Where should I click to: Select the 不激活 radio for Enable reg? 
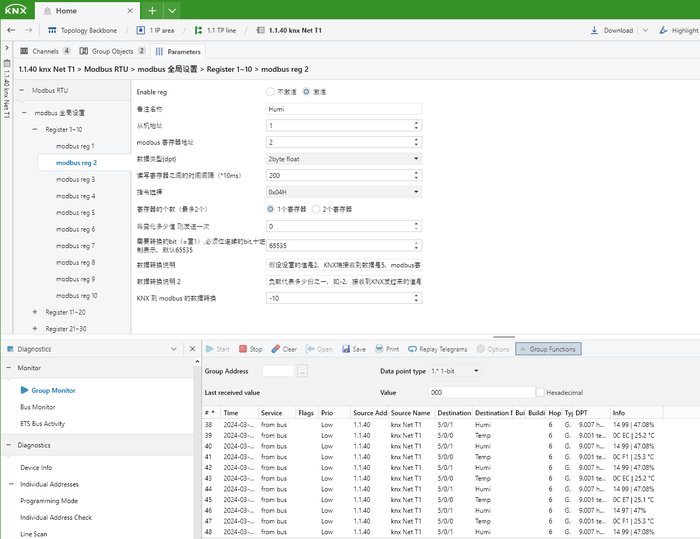[x=270, y=92]
